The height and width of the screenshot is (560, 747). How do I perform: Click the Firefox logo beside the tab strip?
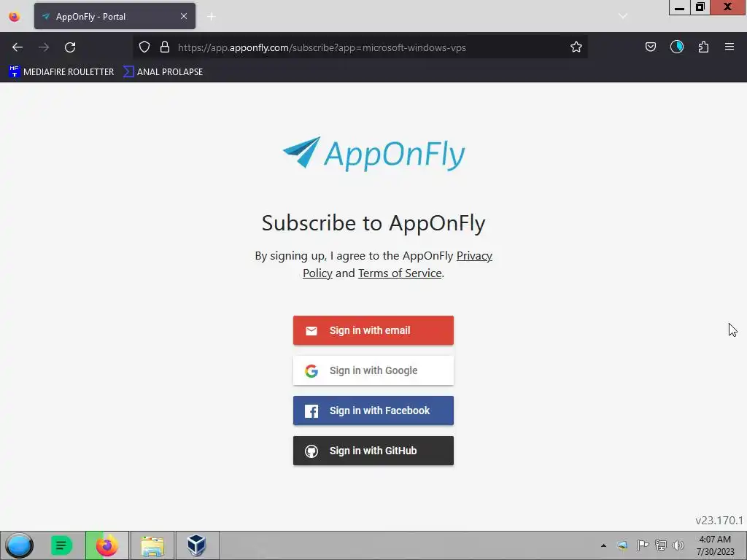click(15, 17)
